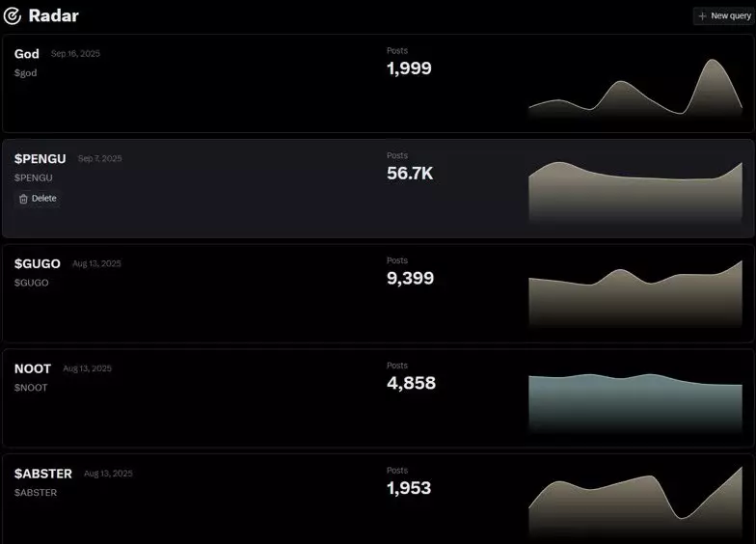Image resolution: width=756 pixels, height=544 pixels.
Task: Click the $ABSTER posts trend chart
Action: (635, 502)
